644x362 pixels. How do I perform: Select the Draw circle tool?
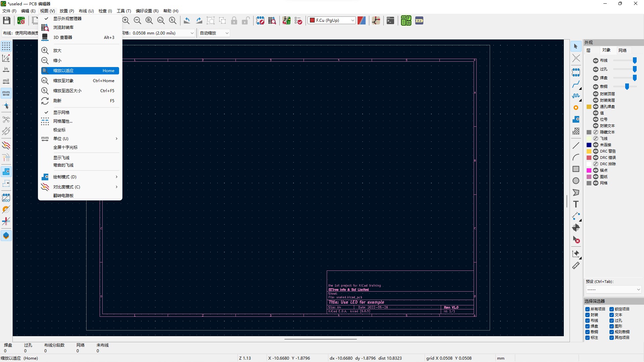(x=576, y=181)
